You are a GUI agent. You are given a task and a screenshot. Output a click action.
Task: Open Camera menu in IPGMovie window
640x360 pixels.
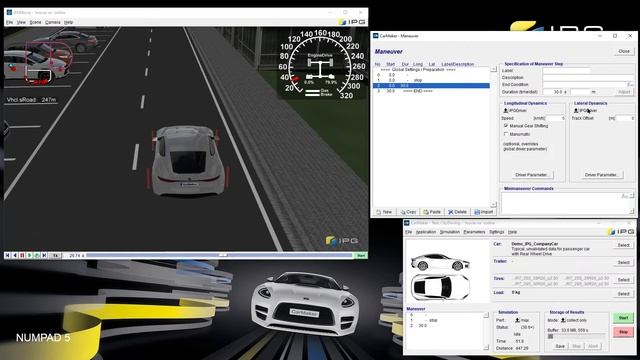click(53, 22)
